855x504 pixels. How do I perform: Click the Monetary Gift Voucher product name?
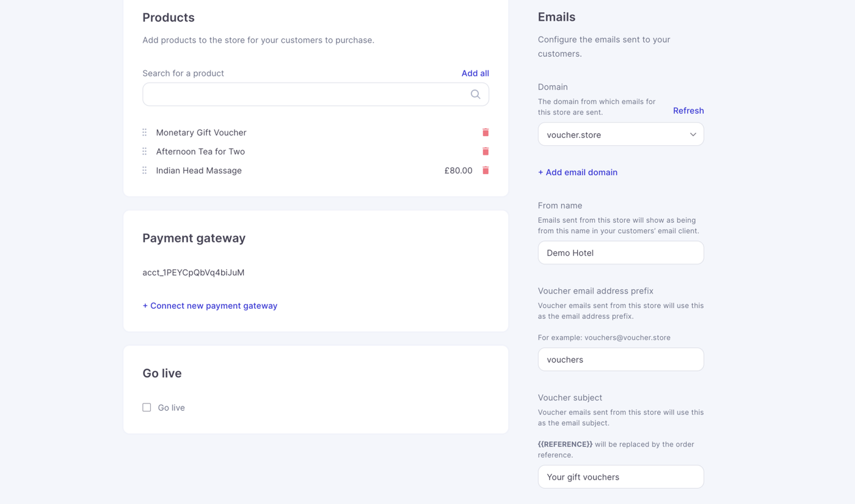coord(202,132)
